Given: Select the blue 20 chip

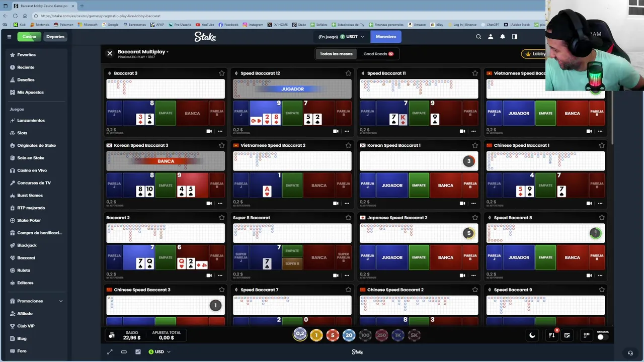Looking at the screenshot, I should point(349,335).
